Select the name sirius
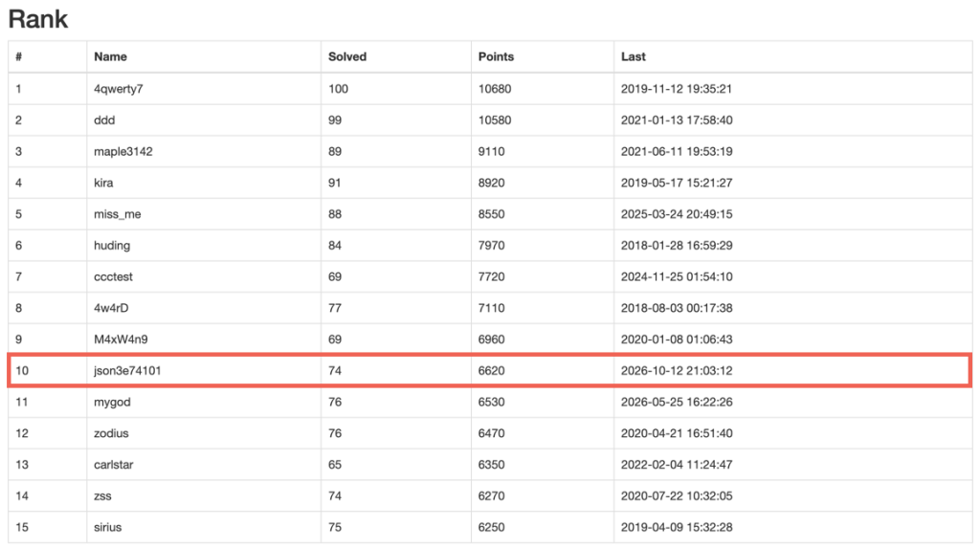Viewport: 980px width, 548px height. coord(107,527)
